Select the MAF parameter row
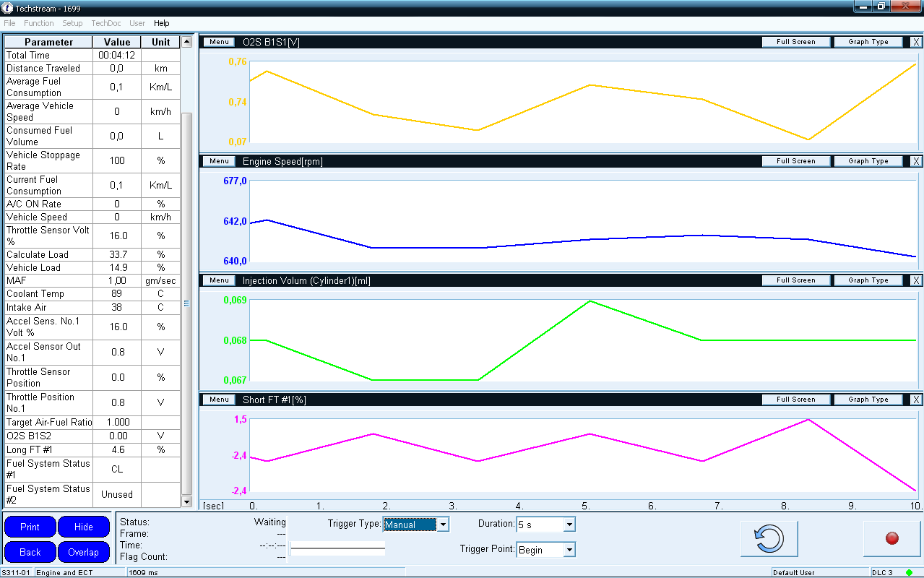 92,280
